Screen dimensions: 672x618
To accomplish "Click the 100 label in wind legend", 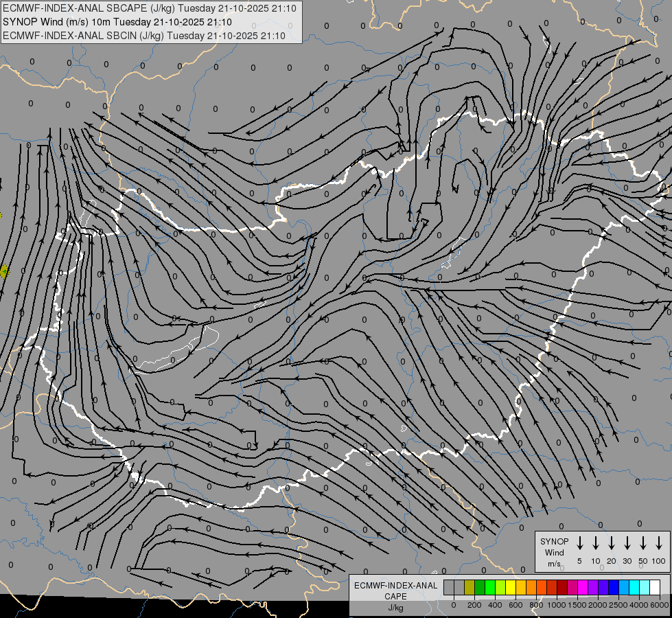I will point(659,561).
